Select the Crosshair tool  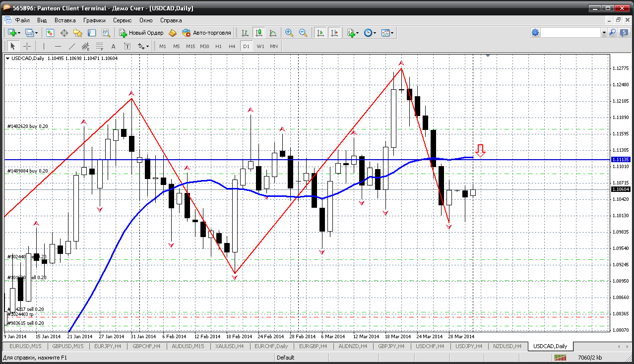point(27,46)
